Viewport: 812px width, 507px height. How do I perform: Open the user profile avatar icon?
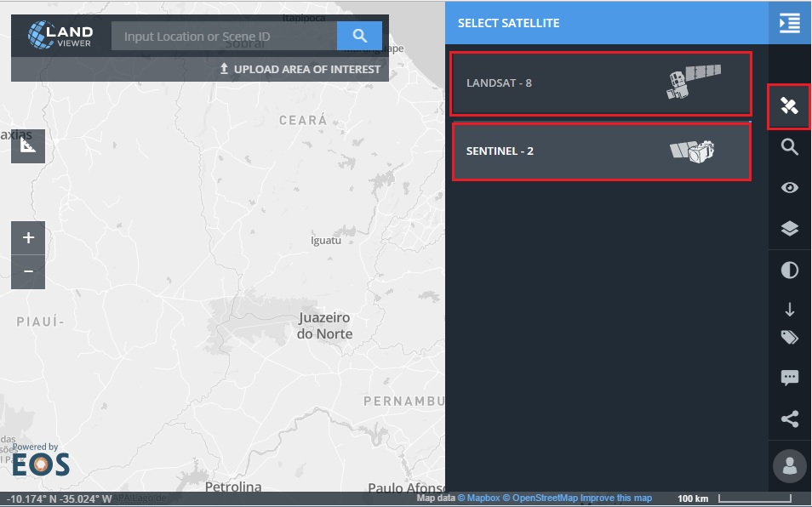click(789, 465)
